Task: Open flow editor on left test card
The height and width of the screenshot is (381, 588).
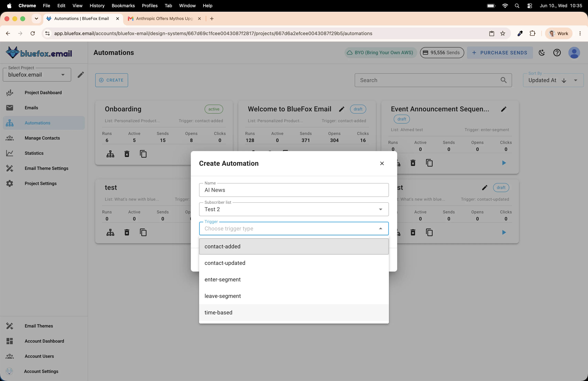Action: pyautogui.click(x=110, y=232)
